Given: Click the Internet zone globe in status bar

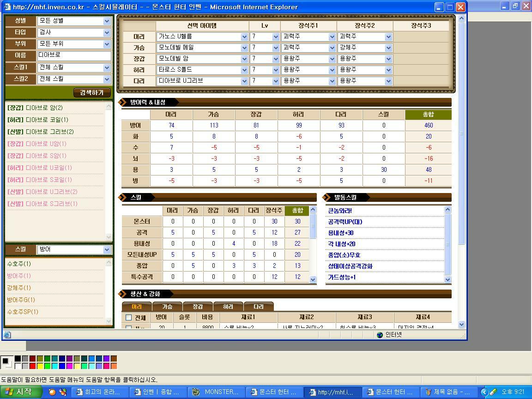Looking at the screenshot, I should pyautogui.click(x=380, y=335).
